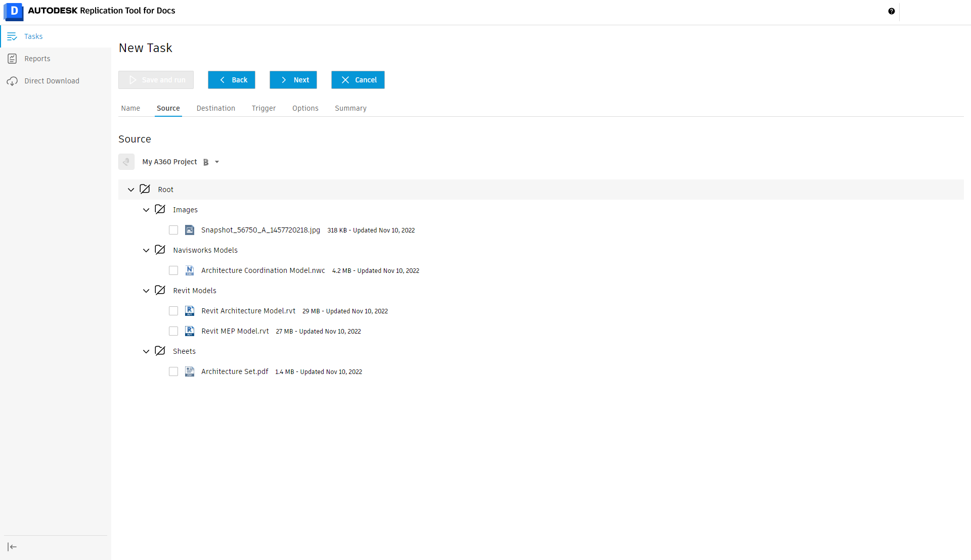Select the Revit MEP Model.rvt checkbox

pyautogui.click(x=173, y=331)
